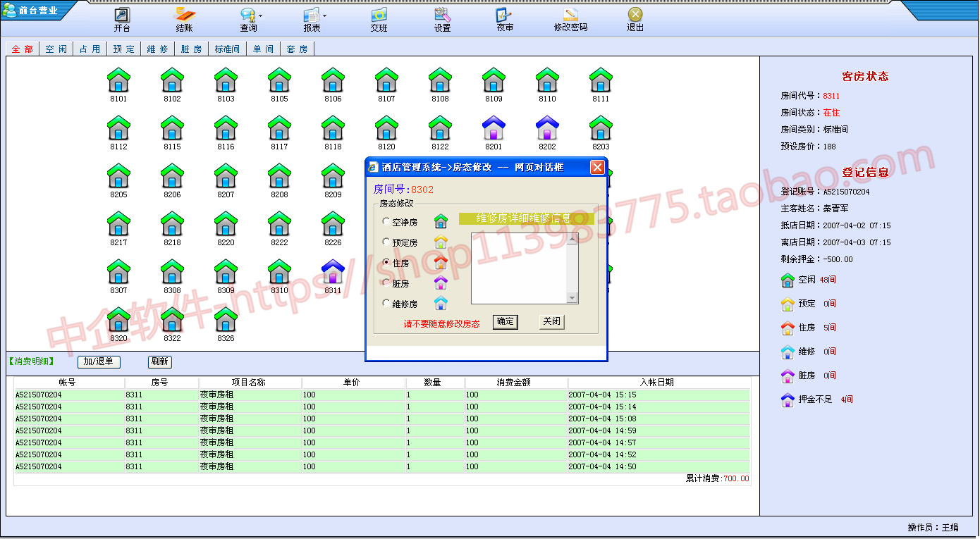Select room 8208 house icon
The image size is (980, 539).
279,175
